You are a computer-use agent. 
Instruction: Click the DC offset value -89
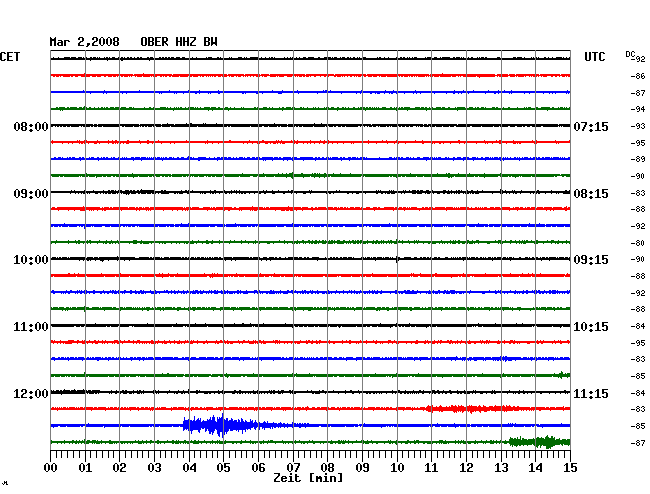(638, 159)
